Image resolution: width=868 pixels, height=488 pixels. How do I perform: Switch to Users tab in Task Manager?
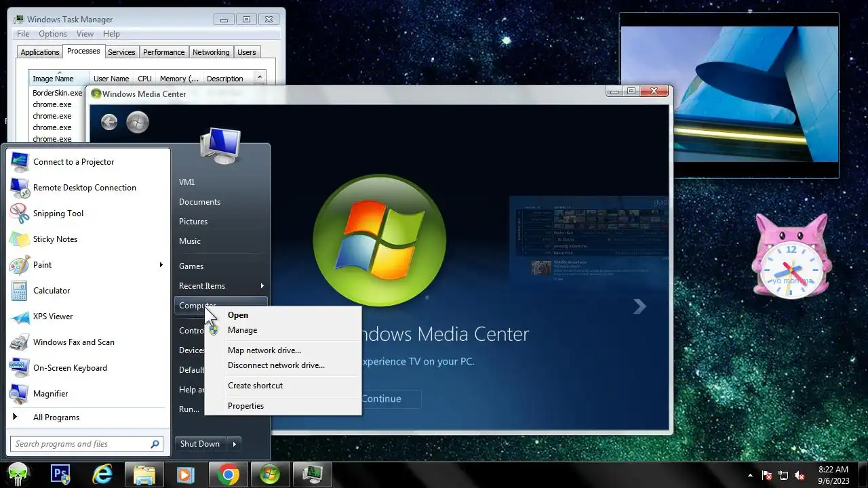point(247,52)
